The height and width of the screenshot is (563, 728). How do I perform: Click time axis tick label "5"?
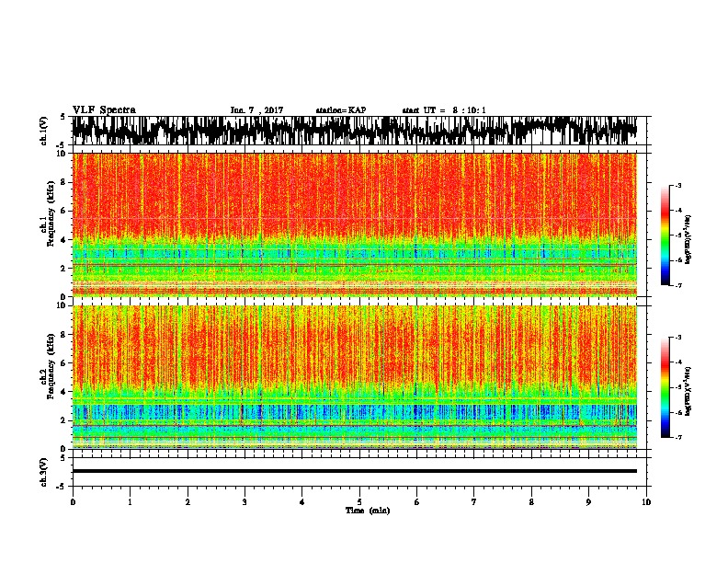pyautogui.click(x=359, y=502)
